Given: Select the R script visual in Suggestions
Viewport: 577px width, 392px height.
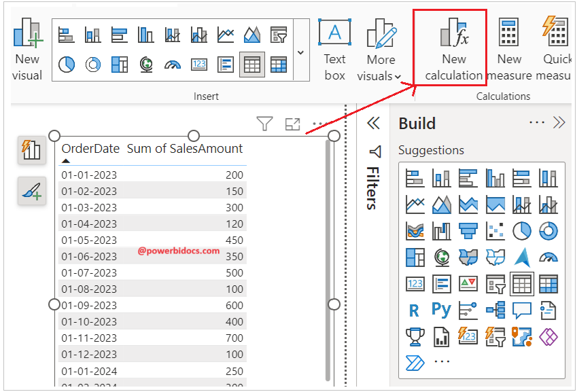Looking at the screenshot, I should click(x=414, y=309).
